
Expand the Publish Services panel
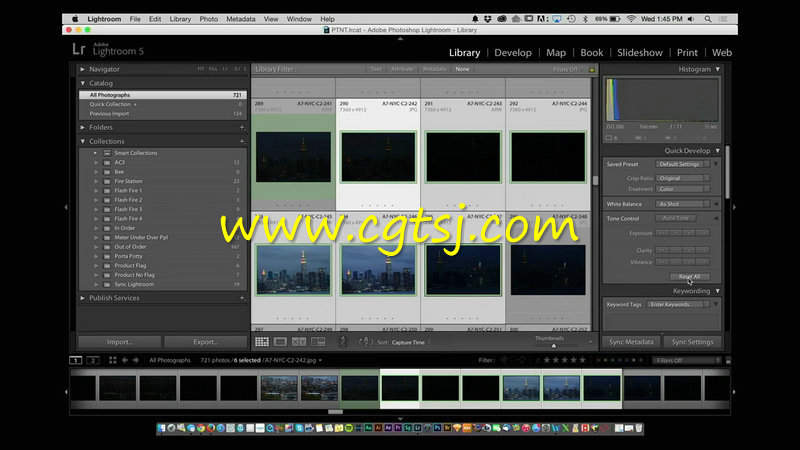click(83, 298)
